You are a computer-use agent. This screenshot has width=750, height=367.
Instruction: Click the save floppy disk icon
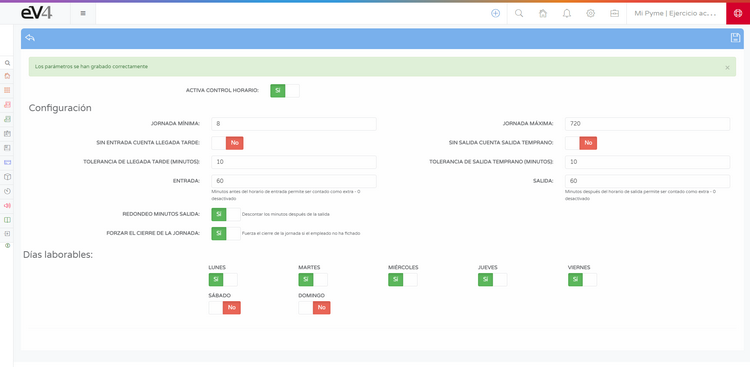coord(735,38)
